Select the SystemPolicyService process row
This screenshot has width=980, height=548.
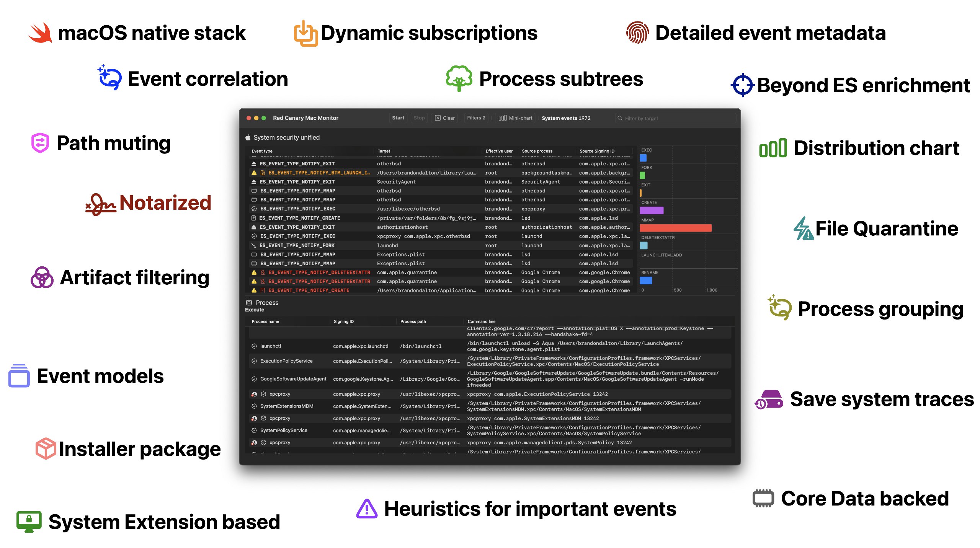click(490, 431)
